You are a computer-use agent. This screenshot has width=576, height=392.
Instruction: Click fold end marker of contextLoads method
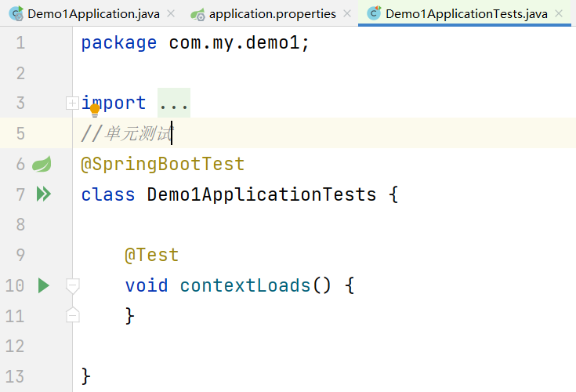(x=72, y=315)
